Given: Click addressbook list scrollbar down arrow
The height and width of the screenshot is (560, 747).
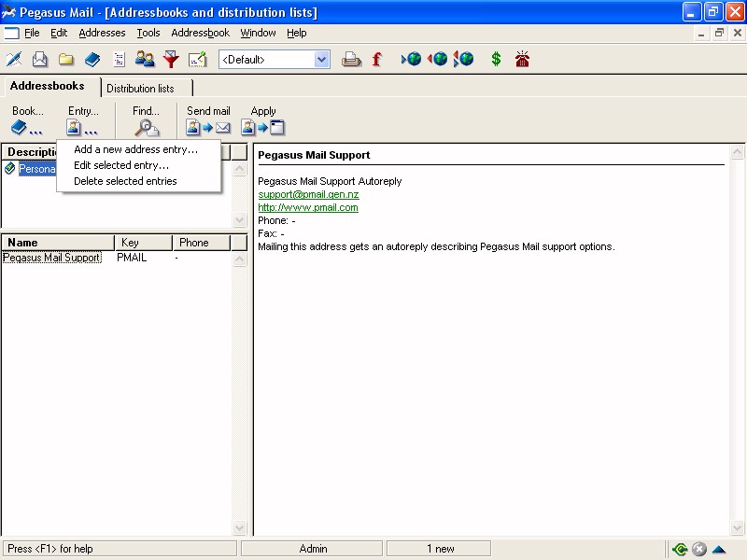Looking at the screenshot, I should tap(240, 219).
